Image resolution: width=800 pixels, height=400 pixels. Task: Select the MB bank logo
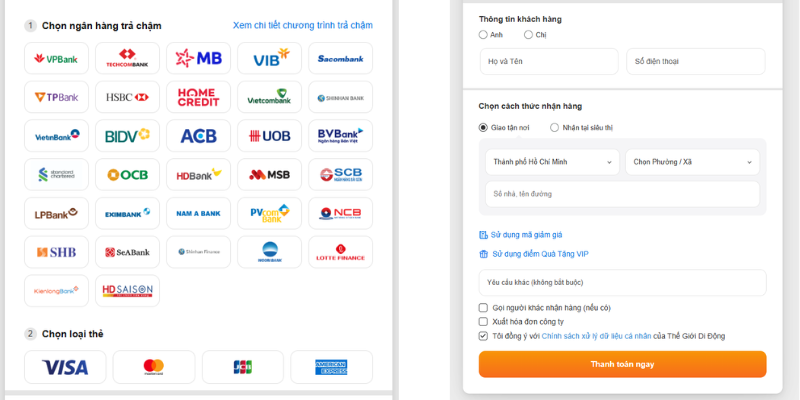(x=198, y=59)
